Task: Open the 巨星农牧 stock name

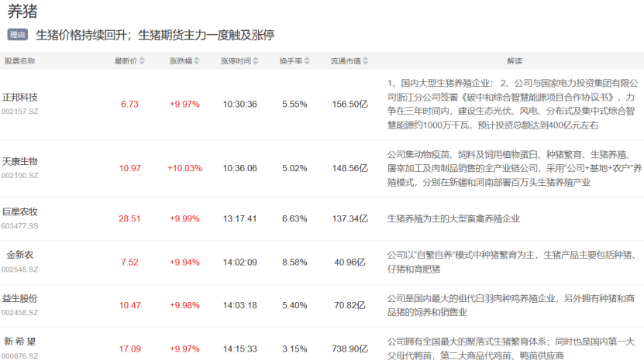Action: point(19,211)
